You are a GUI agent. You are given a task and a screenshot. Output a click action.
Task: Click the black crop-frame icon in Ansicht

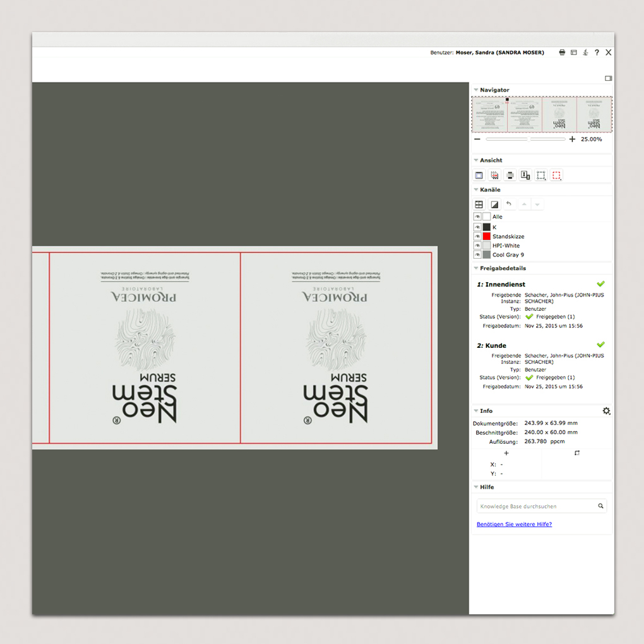point(541,176)
